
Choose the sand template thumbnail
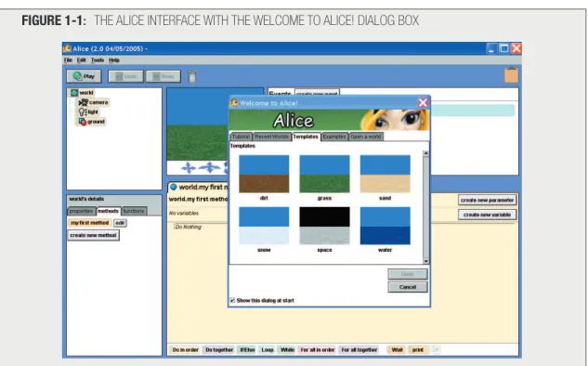385,174
